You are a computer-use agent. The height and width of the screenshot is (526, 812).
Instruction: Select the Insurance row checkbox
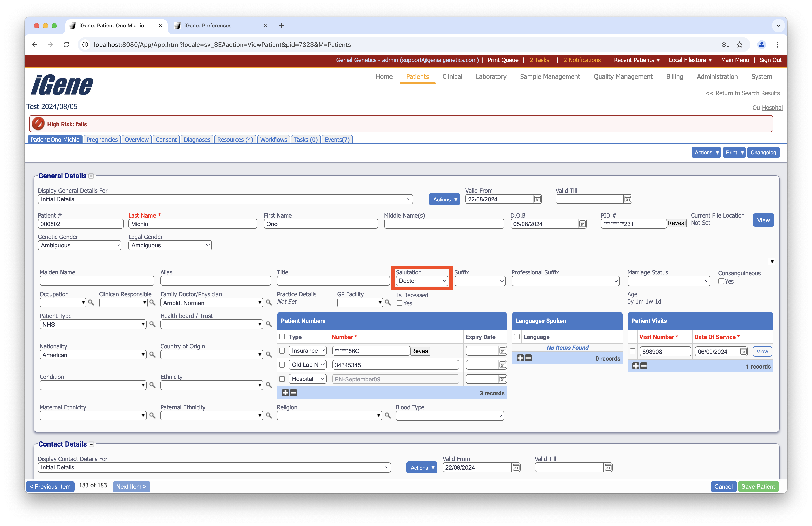pos(282,350)
